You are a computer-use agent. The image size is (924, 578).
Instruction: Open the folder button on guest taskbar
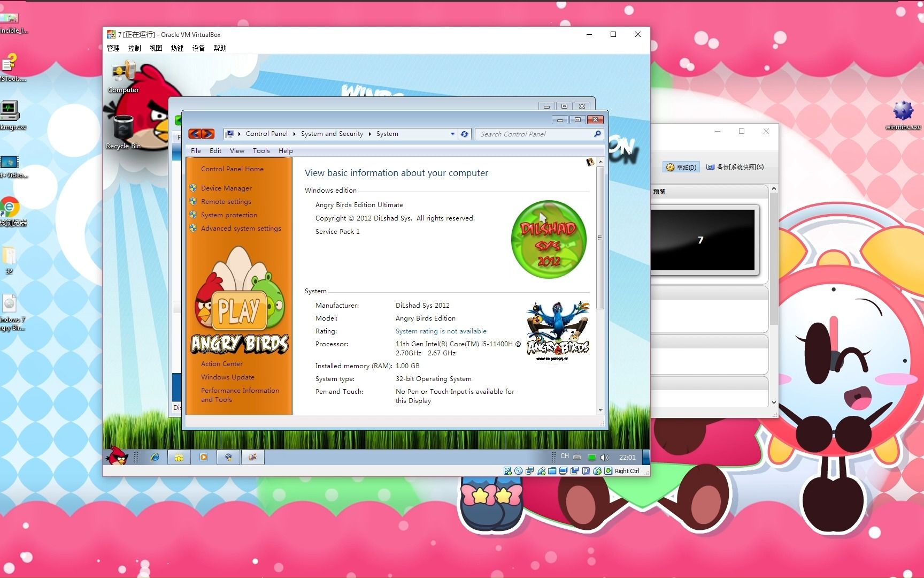pyautogui.click(x=179, y=457)
